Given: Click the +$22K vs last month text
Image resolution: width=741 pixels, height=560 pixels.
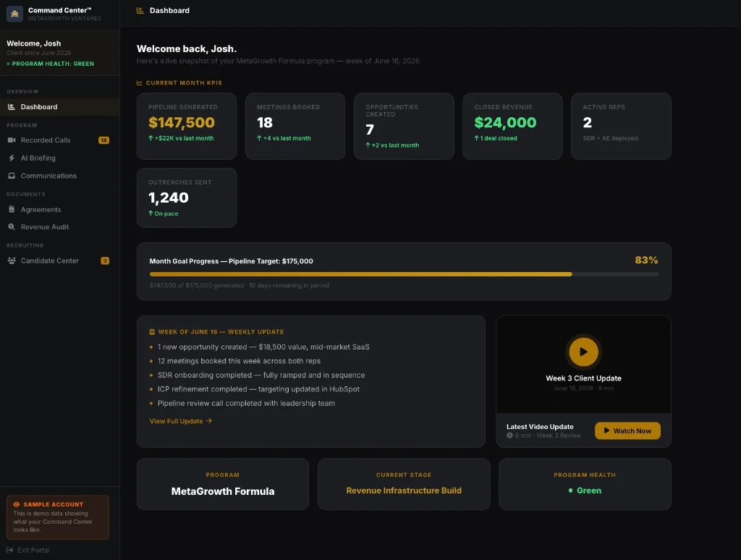Looking at the screenshot, I should pyautogui.click(x=181, y=138).
